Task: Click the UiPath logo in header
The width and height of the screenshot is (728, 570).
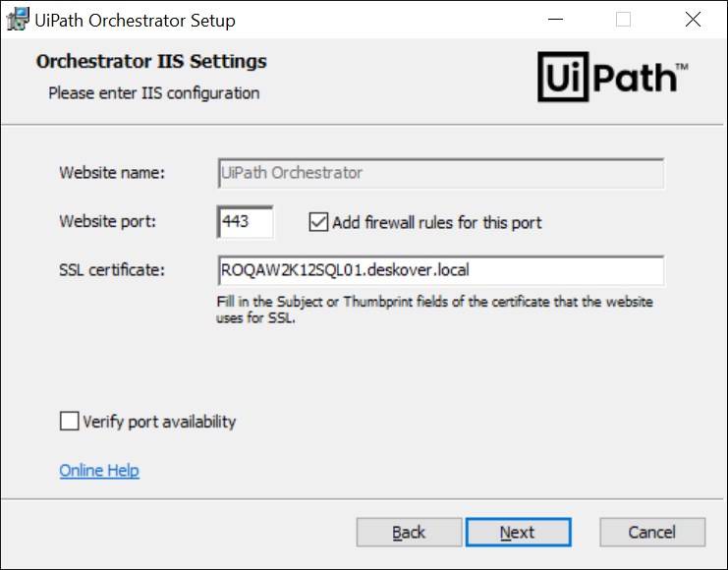Action: [x=613, y=77]
